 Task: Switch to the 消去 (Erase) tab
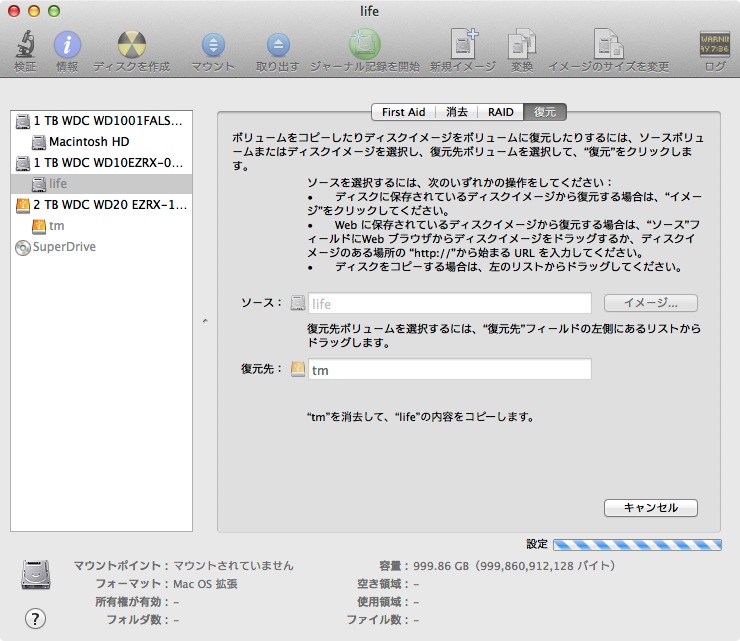(457, 112)
